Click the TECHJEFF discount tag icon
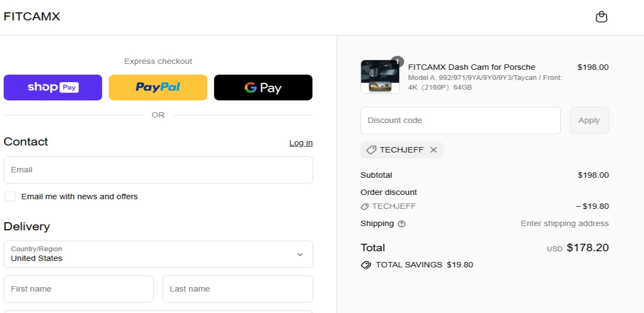 [371, 150]
